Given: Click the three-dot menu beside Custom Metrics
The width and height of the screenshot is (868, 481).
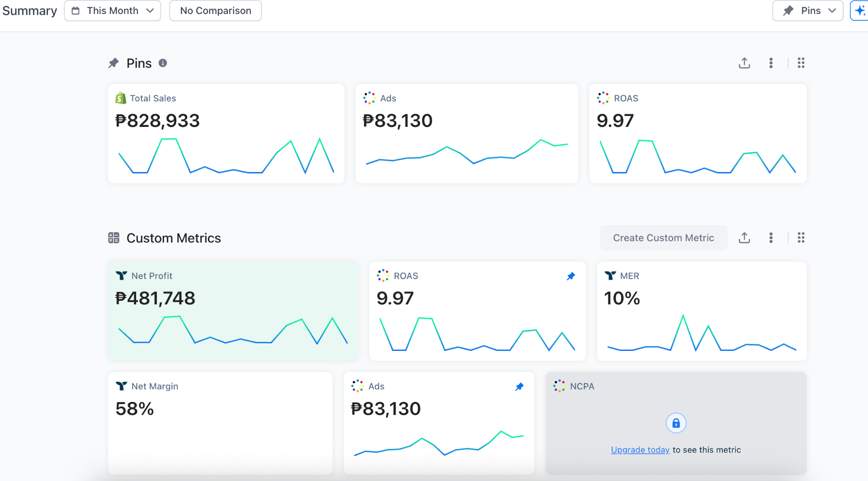Looking at the screenshot, I should pos(771,238).
